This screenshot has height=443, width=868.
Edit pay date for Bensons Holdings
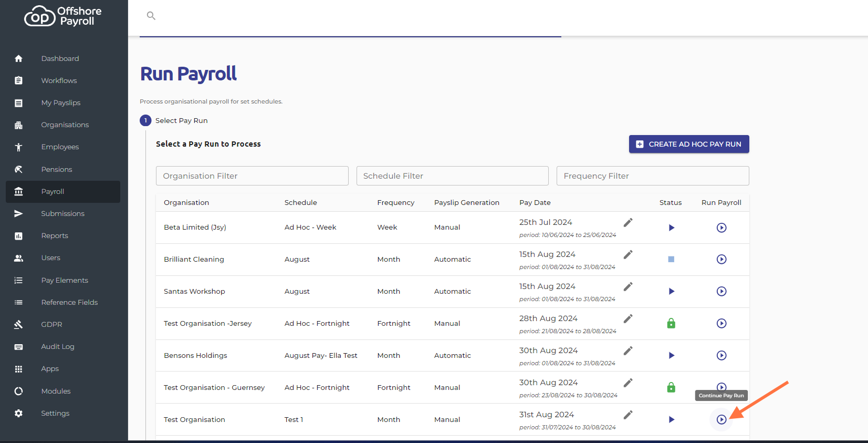pos(628,351)
